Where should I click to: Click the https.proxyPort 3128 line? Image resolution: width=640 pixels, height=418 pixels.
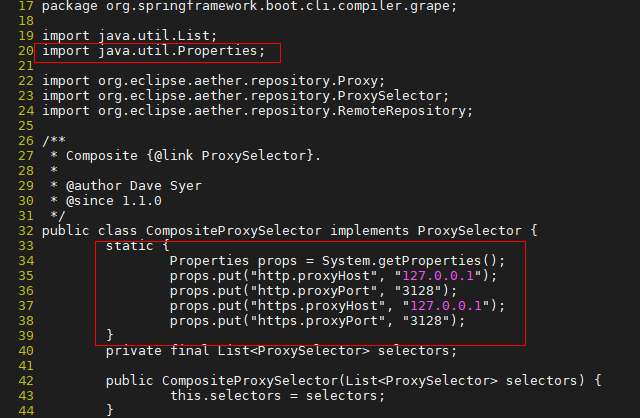tap(317, 321)
